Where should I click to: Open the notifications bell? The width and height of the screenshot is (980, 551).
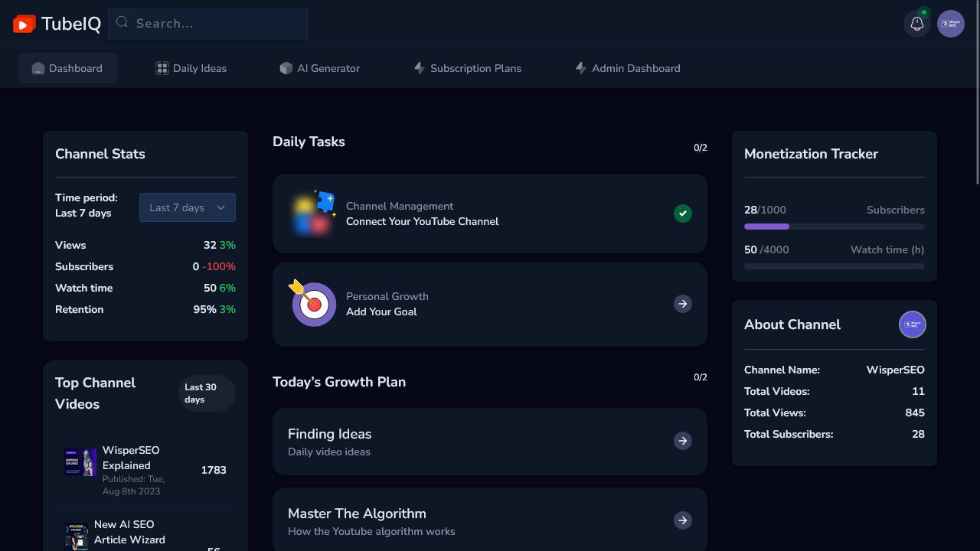coord(917,24)
